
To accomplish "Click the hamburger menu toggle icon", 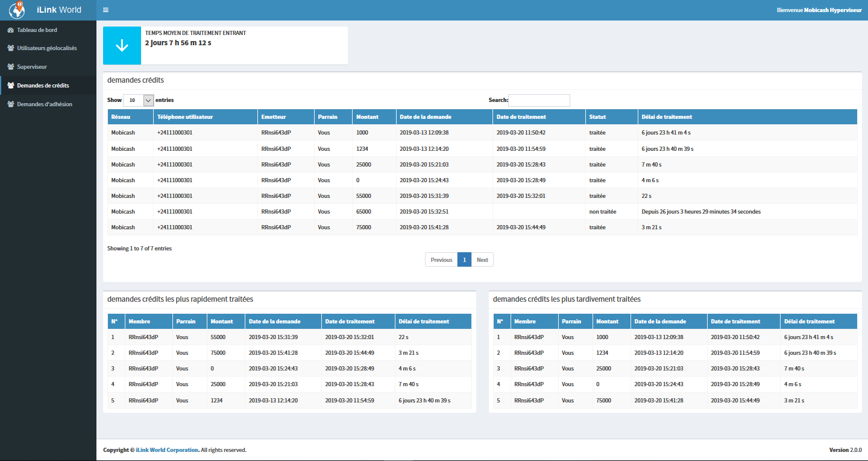I will click(106, 10).
